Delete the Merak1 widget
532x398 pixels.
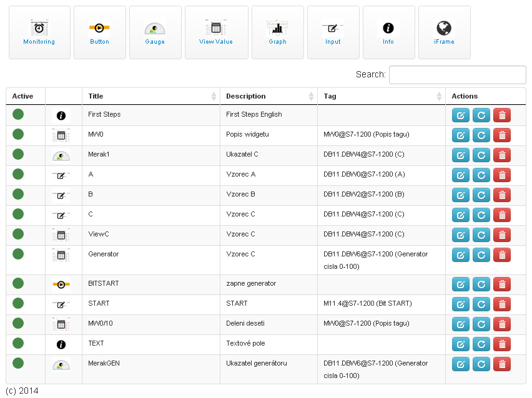(x=502, y=155)
